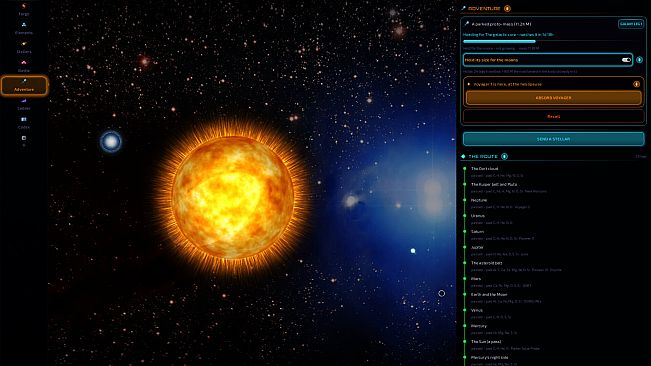
Task: Click the Neptune route entry
Action: coord(479,200)
